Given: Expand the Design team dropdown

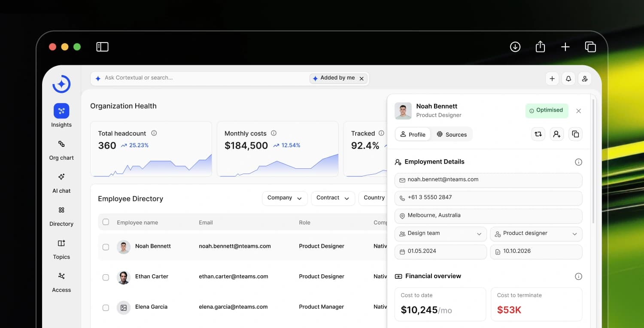Looking at the screenshot, I should coord(440,234).
